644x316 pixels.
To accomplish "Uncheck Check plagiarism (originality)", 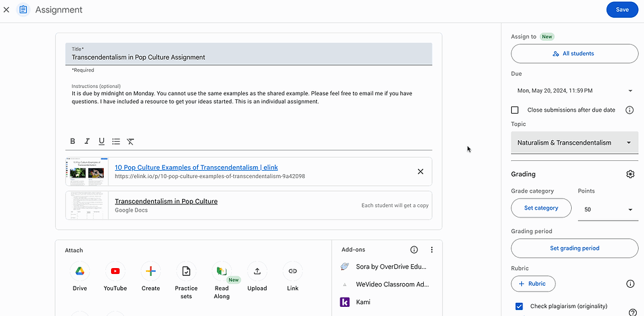I will (x=519, y=306).
